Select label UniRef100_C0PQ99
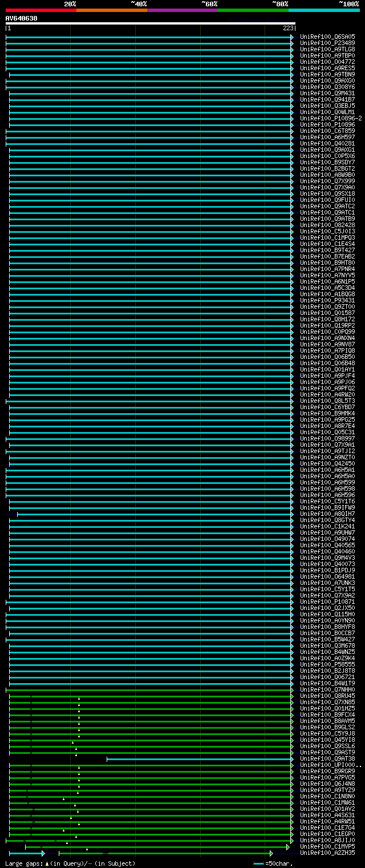365x868 pixels. [x=327, y=332]
